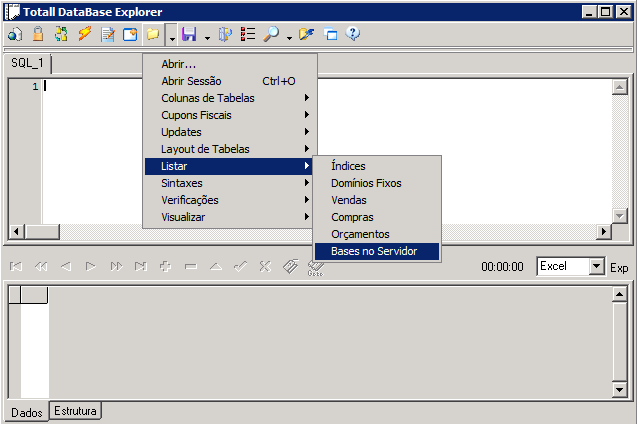Viewport: 637px width, 424px height.
Task: Go to first record navigator button
Action: 16,266
